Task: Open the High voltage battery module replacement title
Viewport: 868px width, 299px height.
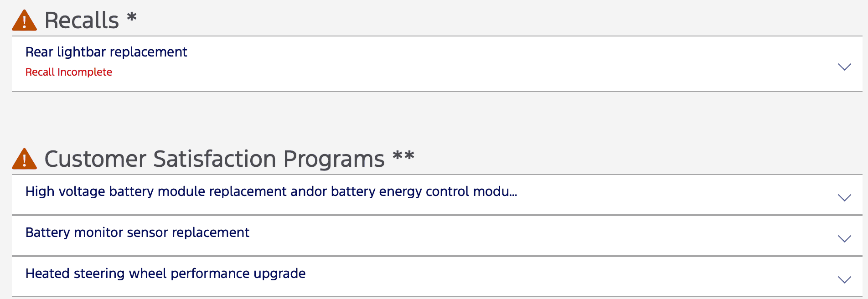Action: coord(271,191)
